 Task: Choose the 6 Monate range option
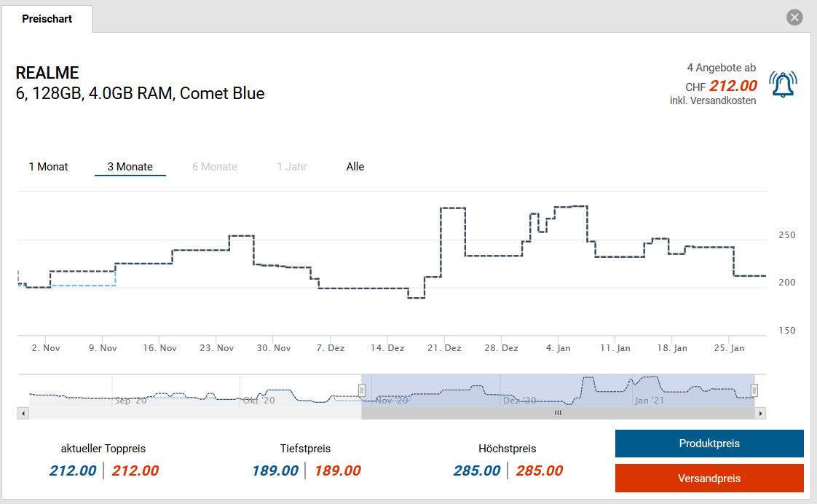[215, 167]
